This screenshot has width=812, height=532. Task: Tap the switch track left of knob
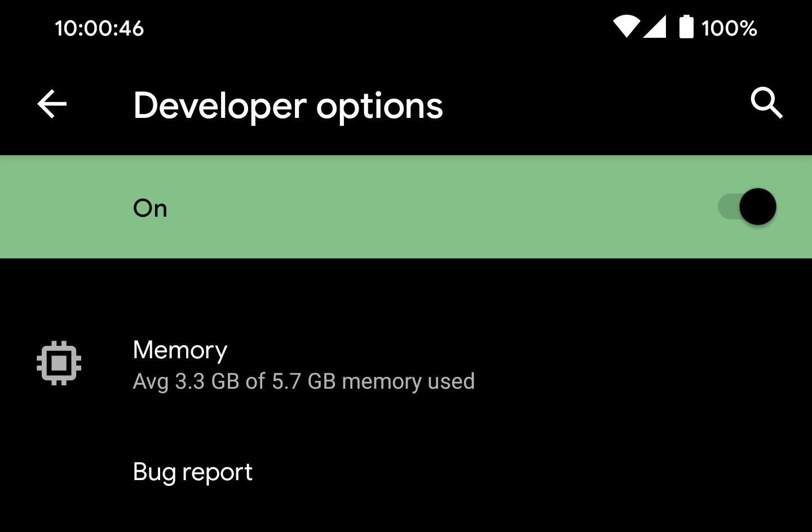coord(727,207)
